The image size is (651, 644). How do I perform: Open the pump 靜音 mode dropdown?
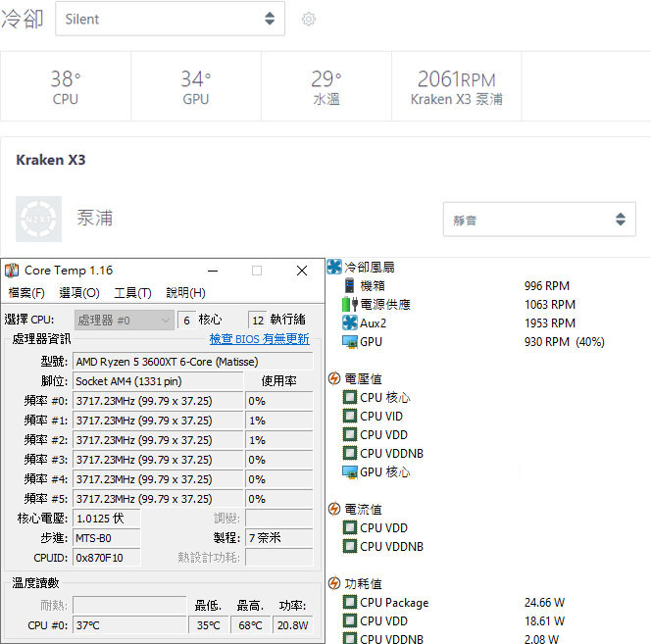539,220
